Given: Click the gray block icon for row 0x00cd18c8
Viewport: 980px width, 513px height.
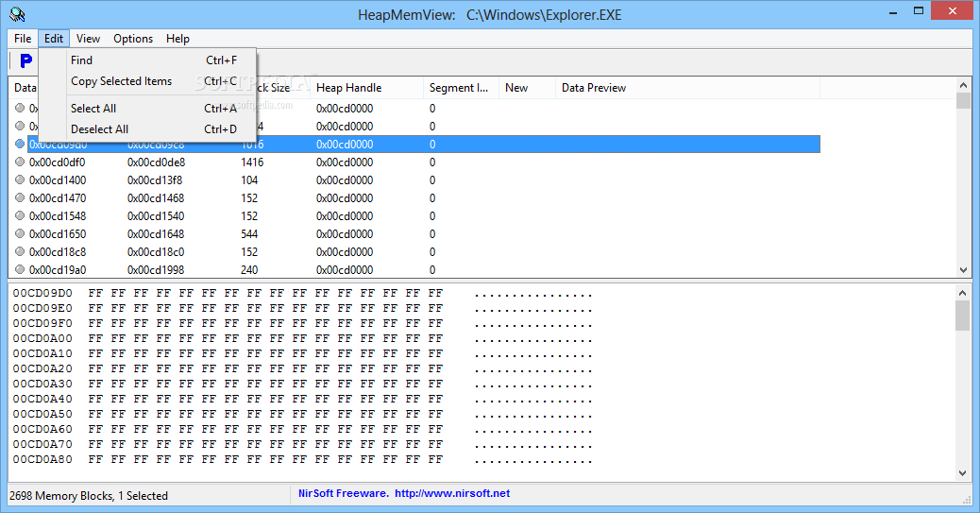Looking at the screenshot, I should pos(20,251).
